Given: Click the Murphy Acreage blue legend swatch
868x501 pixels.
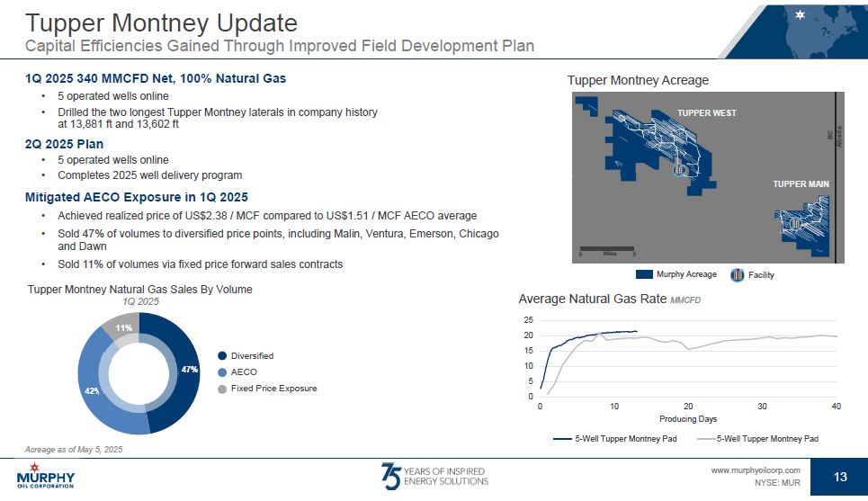Looking at the screenshot, I should pyautogui.click(x=643, y=274).
